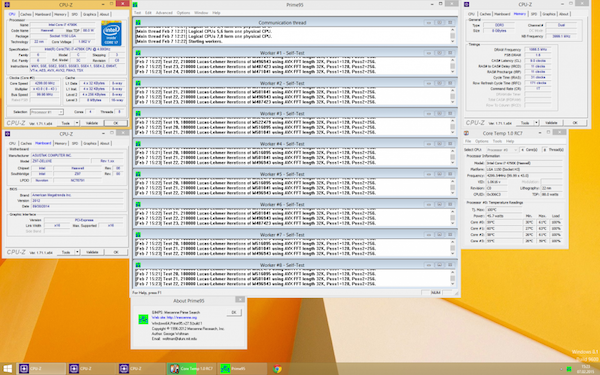Open SPD tab in top-left CPU-Z window
Screen dimensions: 600x375
point(75,14)
